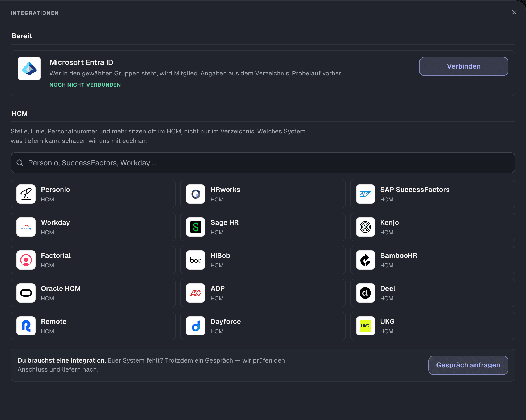The width and height of the screenshot is (526, 420).
Task: Click the Microsoft Entra ID title text
Action: (x=81, y=62)
